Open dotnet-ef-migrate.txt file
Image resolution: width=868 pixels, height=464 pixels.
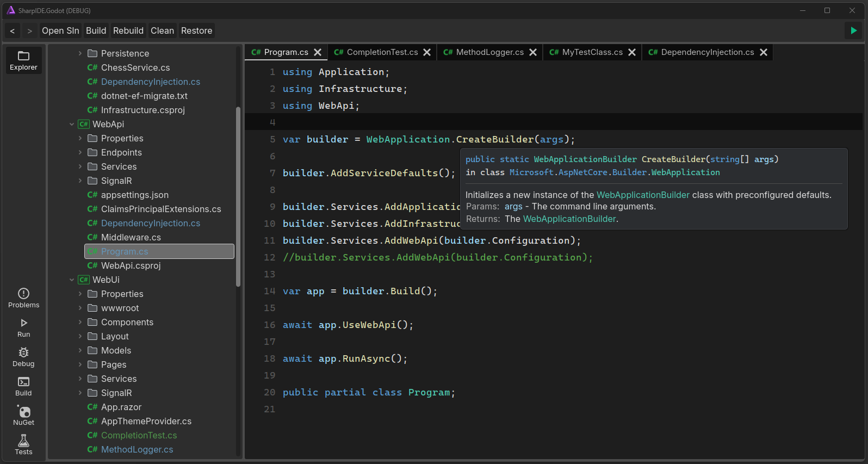pyautogui.click(x=144, y=96)
